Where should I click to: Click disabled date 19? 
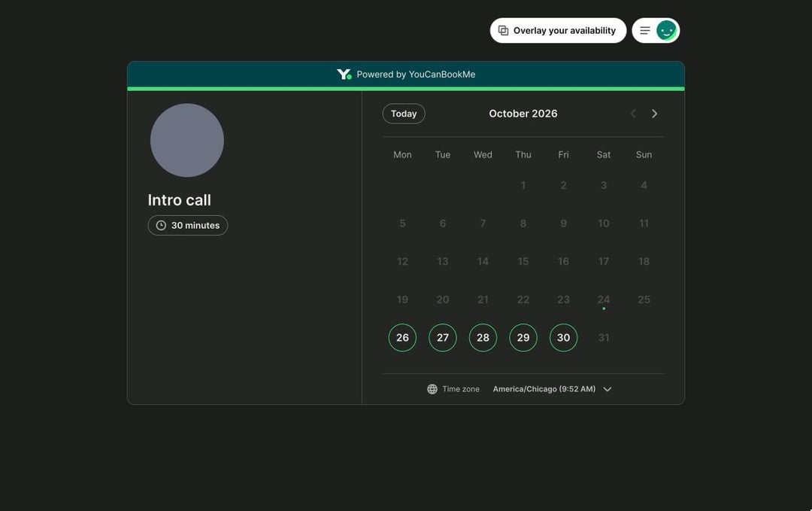[402, 300]
